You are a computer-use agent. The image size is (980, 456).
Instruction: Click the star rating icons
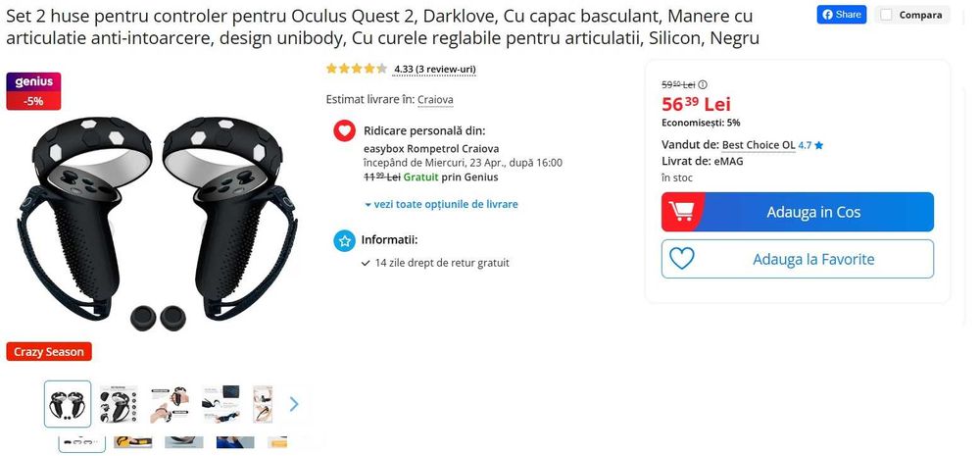tap(357, 69)
